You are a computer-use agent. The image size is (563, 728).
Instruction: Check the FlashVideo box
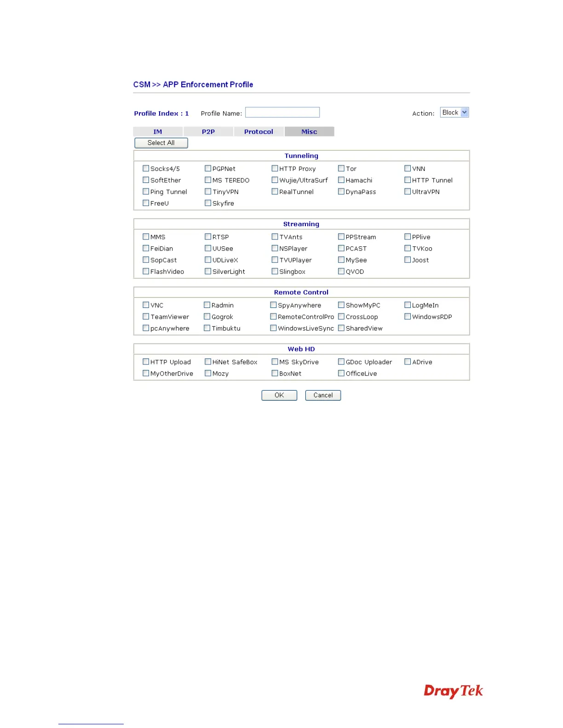pyautogui.click(x=146, y=271)
